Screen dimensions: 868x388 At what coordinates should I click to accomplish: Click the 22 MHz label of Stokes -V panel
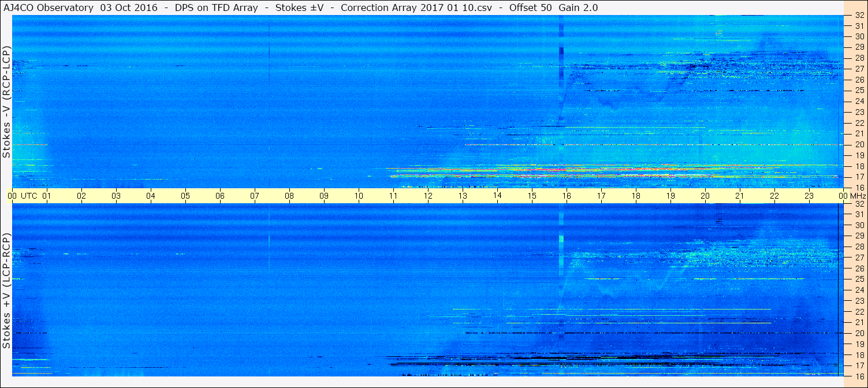click(x=859, y=122)
